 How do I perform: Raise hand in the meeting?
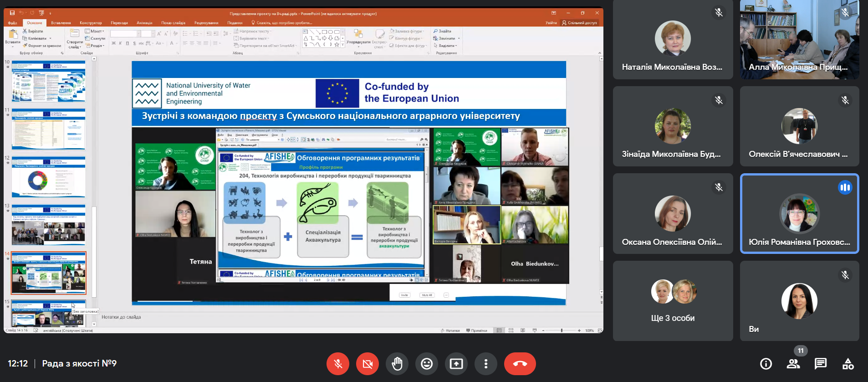pyautogui.click(x=397, y=364)
